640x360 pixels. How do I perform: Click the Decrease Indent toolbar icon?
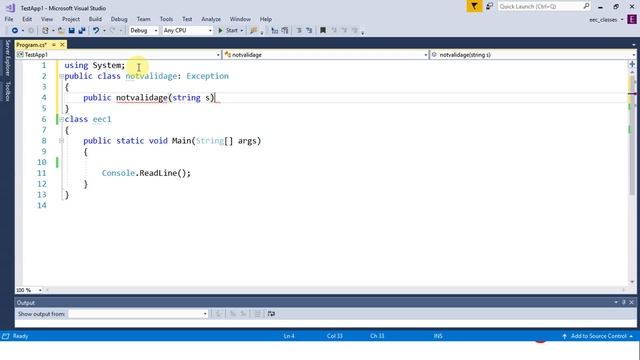click(299, 31)
